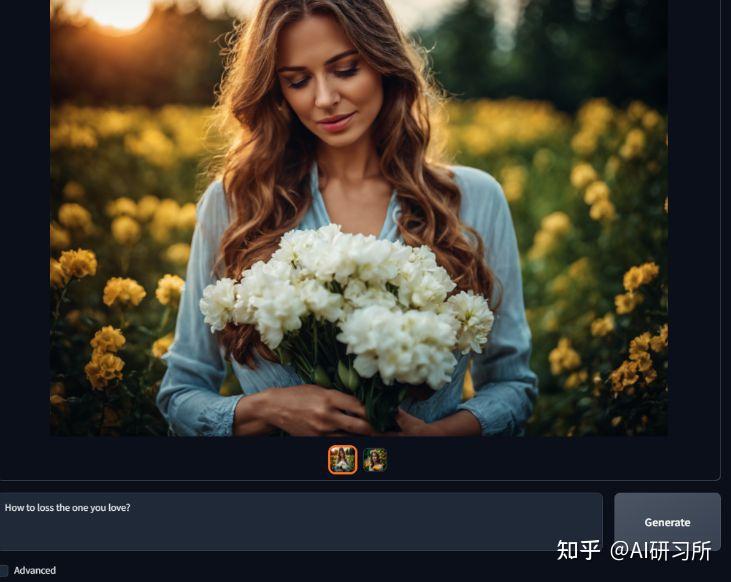
Task: Click the Advanced label text
Action: [34, 570]
